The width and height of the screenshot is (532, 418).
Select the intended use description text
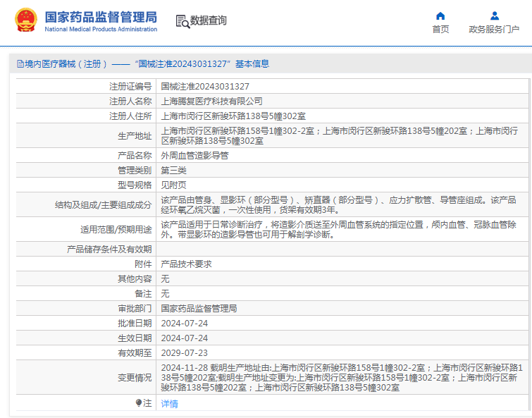point(339,230)
